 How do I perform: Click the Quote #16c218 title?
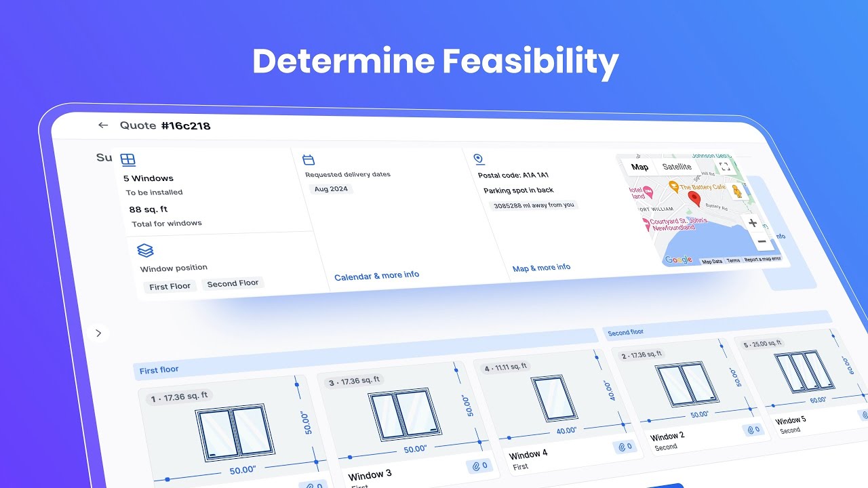point(165,125)
